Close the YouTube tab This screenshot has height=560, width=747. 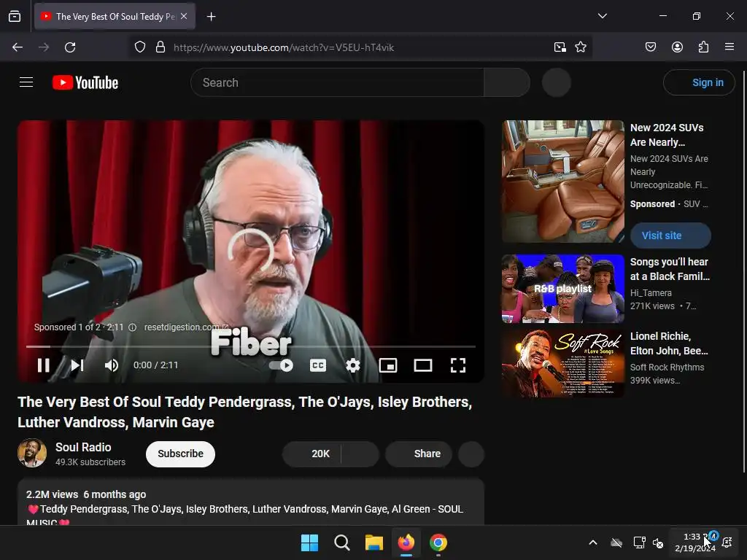[184, 16]
